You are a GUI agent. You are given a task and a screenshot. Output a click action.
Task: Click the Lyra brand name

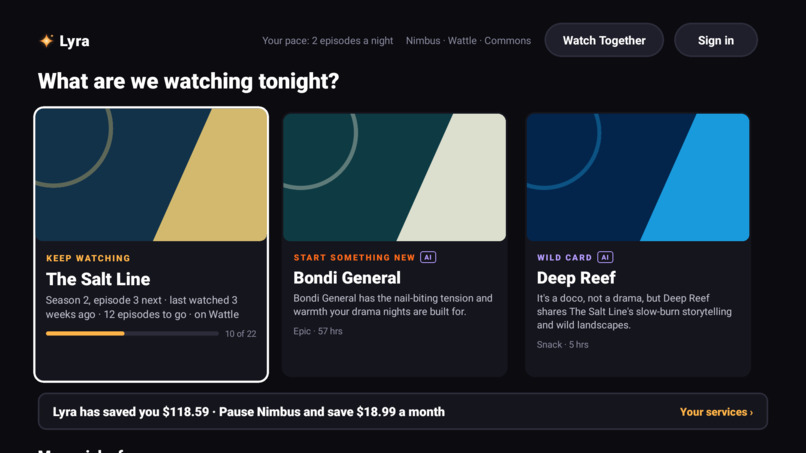74,41
